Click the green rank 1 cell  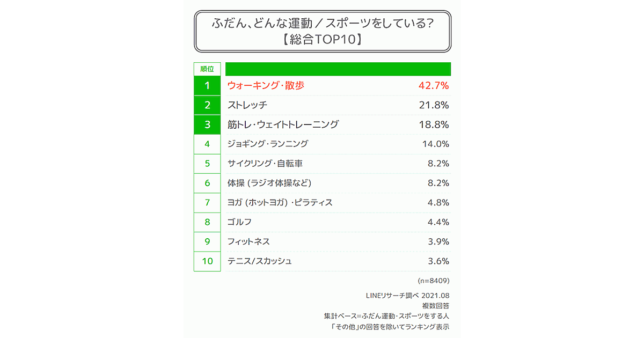[x=207, y=85]
